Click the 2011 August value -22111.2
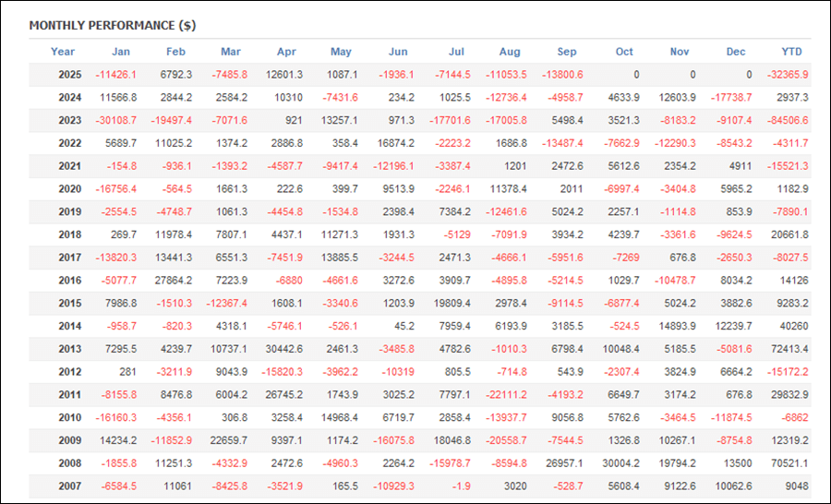Image resolution: width=831 pixels, height=504 pixels. tap(504, 395)
